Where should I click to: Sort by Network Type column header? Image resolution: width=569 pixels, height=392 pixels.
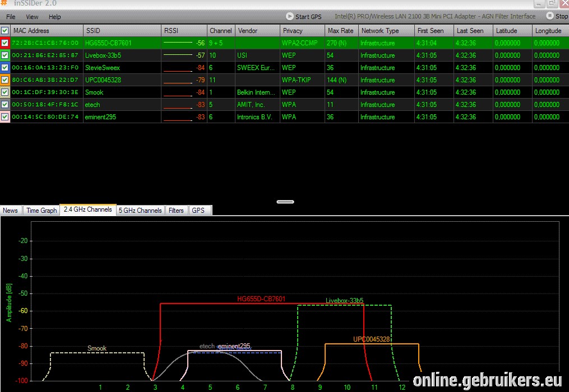386,30
